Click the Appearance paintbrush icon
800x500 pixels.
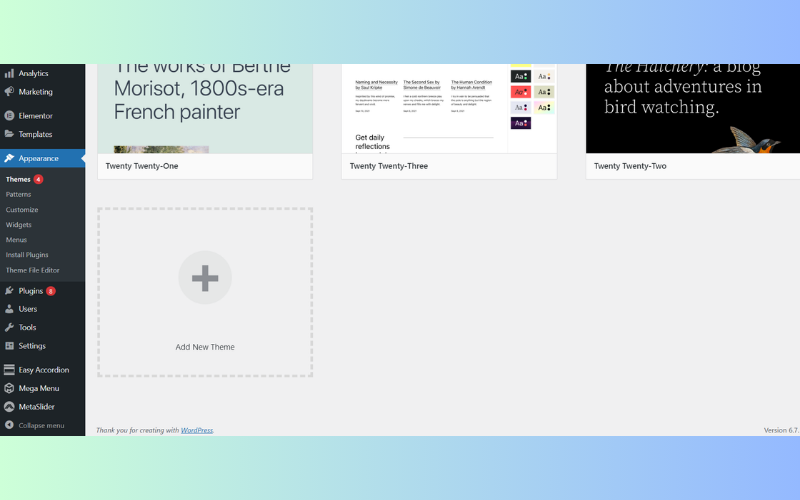(x=9, y=158)
